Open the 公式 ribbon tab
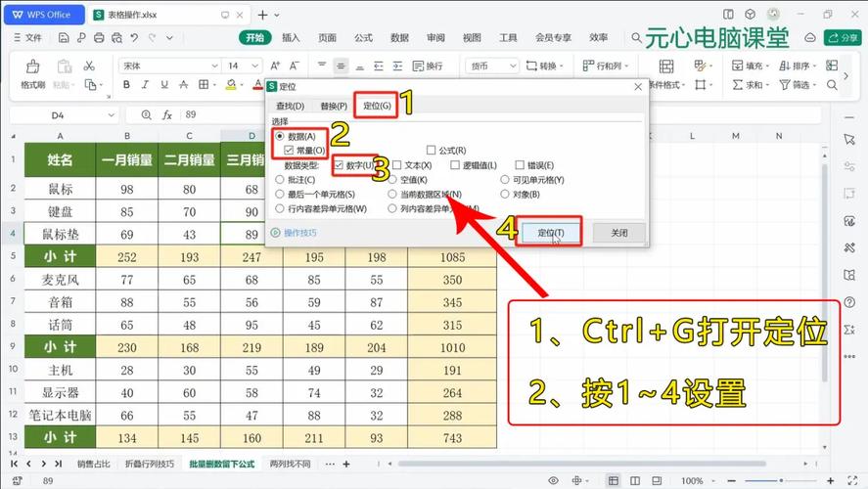This screenshot has width=868, height=489. [x=364, y=37]
